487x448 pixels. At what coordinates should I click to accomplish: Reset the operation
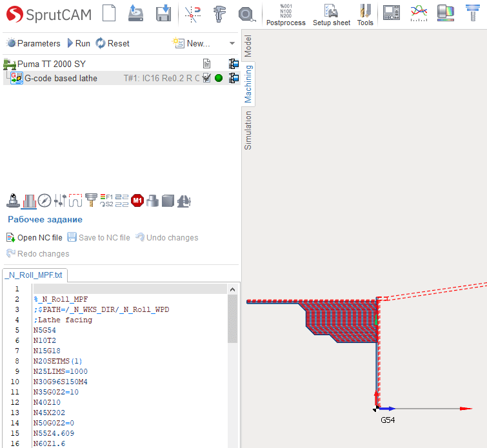pos(112,43)
